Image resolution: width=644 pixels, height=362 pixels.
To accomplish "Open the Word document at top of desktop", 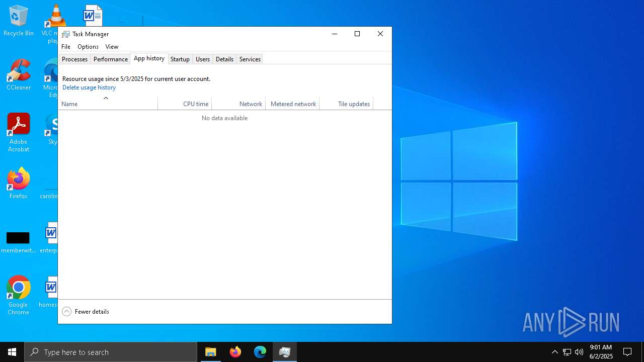I will pyautogui.click(x=93, y=15).
